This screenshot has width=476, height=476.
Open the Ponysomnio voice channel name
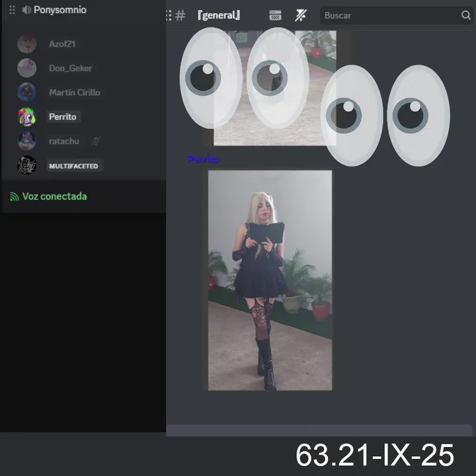[x=59, y=10]
